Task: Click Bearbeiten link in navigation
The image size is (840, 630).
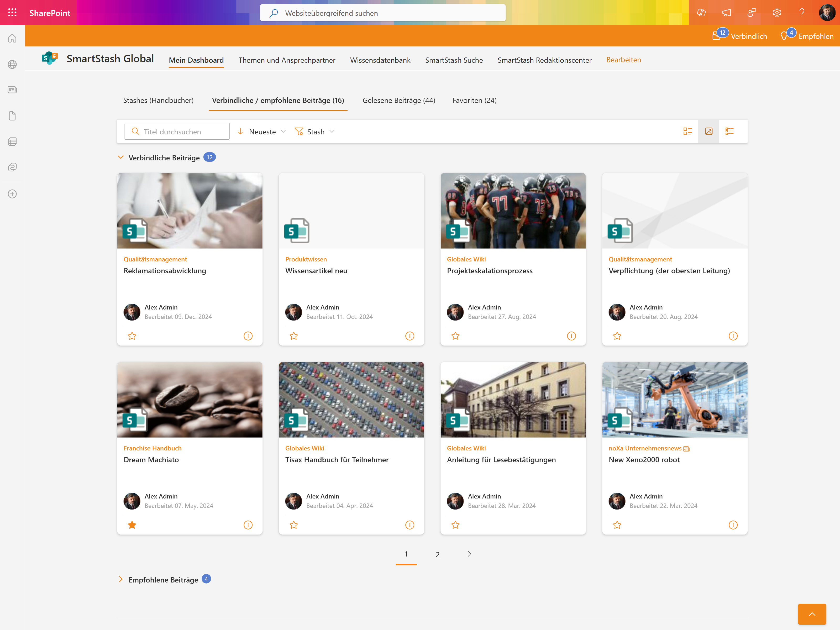Action: [623, 60]
